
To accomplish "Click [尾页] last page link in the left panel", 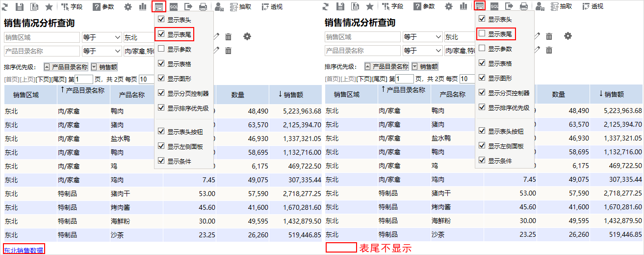I will pos(59,79).
